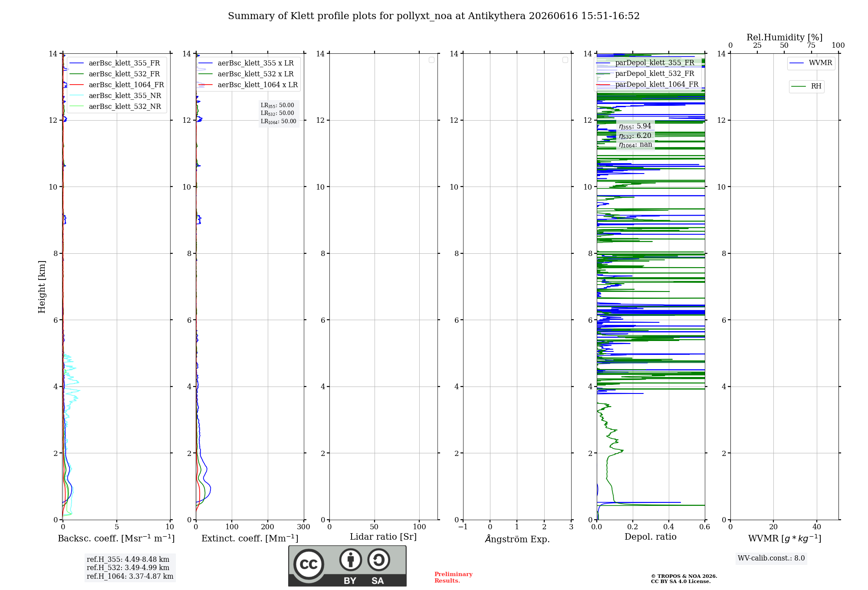Click the Extinct. coeff. axis label
Viewport: 868px width, 590px height.
tap(250, 538)
